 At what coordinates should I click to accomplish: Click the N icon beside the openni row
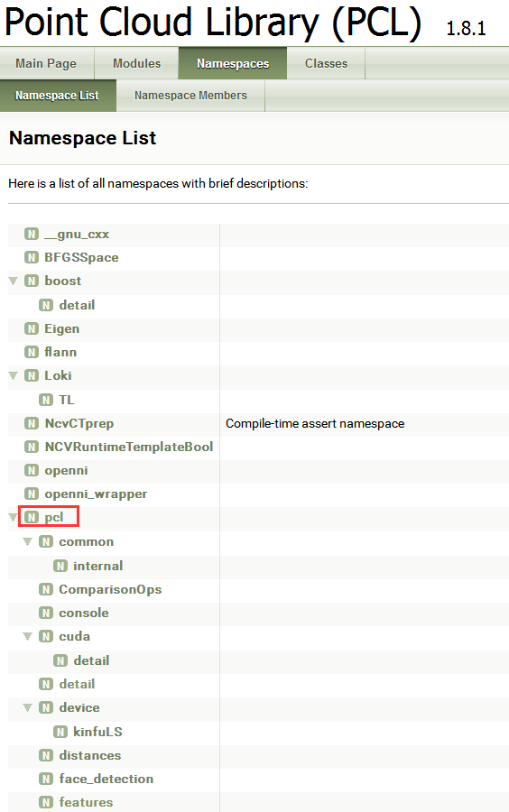pos(32,470)
